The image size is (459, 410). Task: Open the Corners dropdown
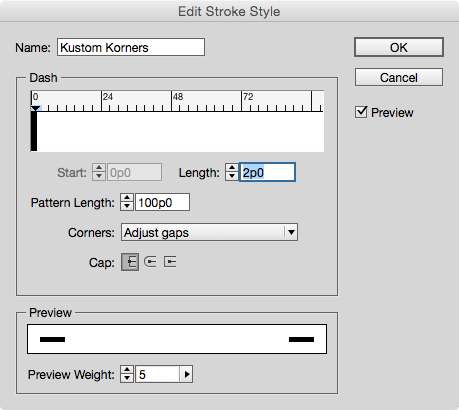coord(209,232)
